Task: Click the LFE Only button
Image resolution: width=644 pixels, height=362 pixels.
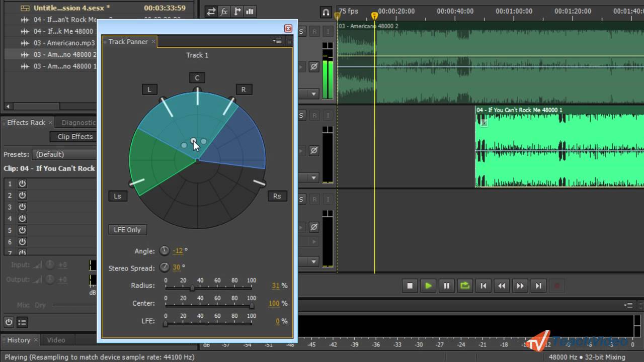Action: pos(127,229)
